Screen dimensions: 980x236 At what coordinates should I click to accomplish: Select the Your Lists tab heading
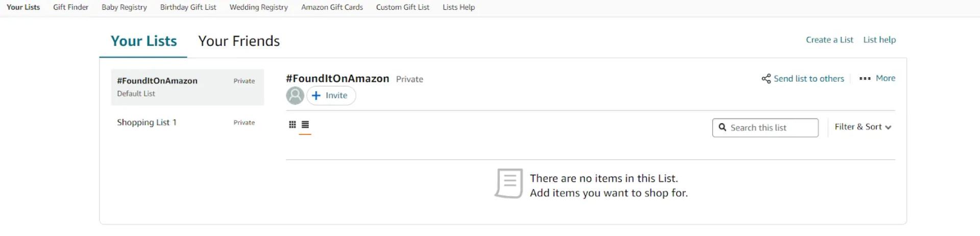(143, 41)
